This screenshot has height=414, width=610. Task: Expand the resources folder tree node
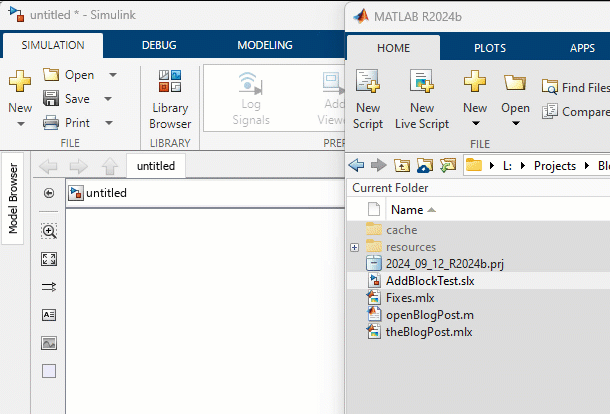pyautogui.click(x=354, y=247)
